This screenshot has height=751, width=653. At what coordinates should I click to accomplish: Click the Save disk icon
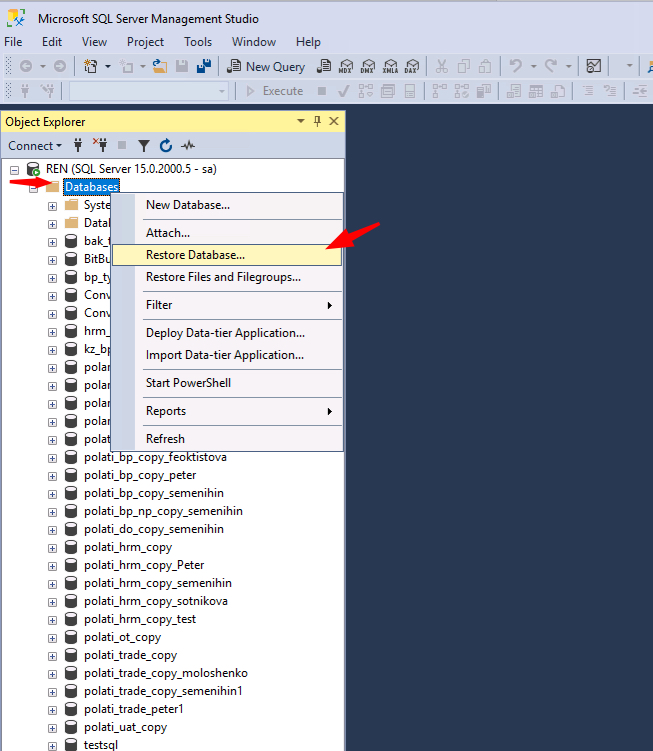coord(182,66)
